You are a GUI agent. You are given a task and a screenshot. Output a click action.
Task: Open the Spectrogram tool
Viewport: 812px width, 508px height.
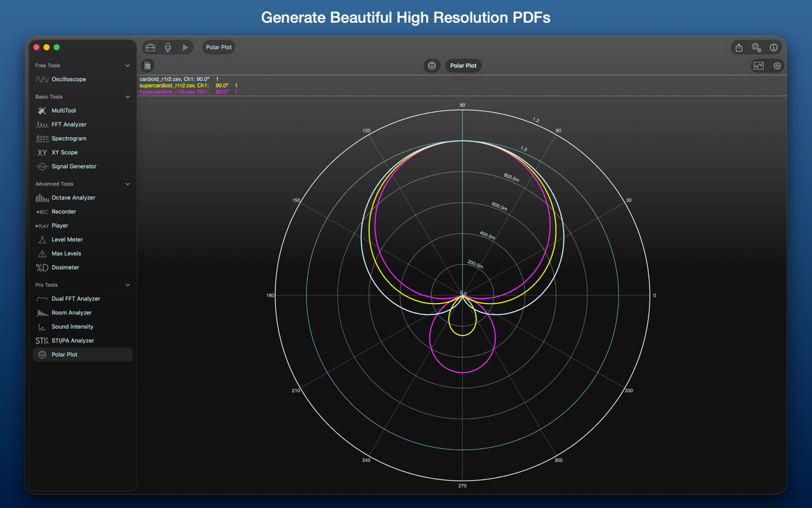[82, 138]
